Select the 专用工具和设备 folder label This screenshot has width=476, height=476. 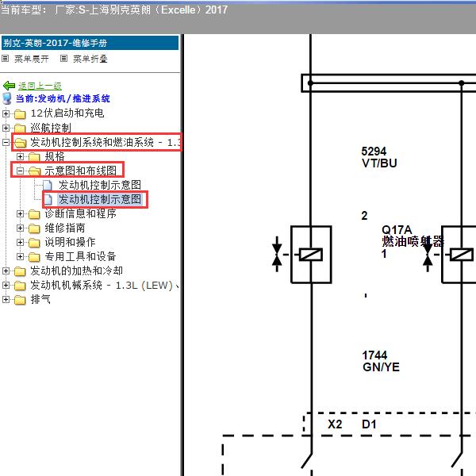tap(80, 256)
